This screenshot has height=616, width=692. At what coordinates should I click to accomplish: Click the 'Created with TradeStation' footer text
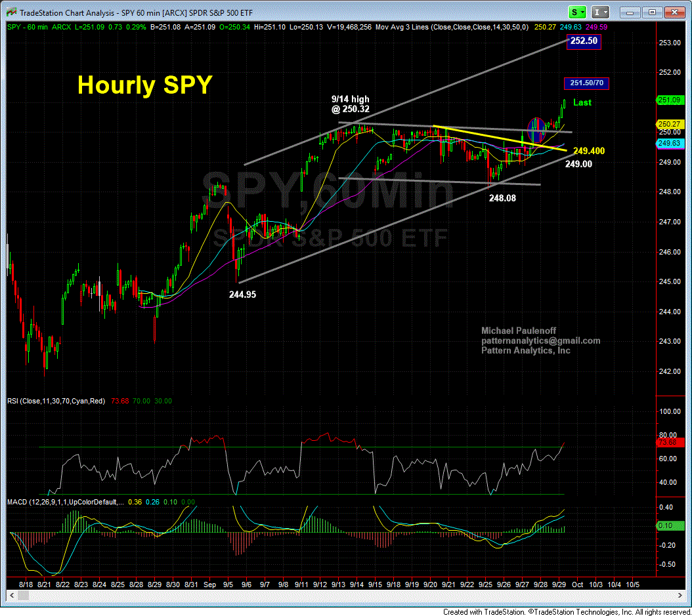(x=484, y=611)
